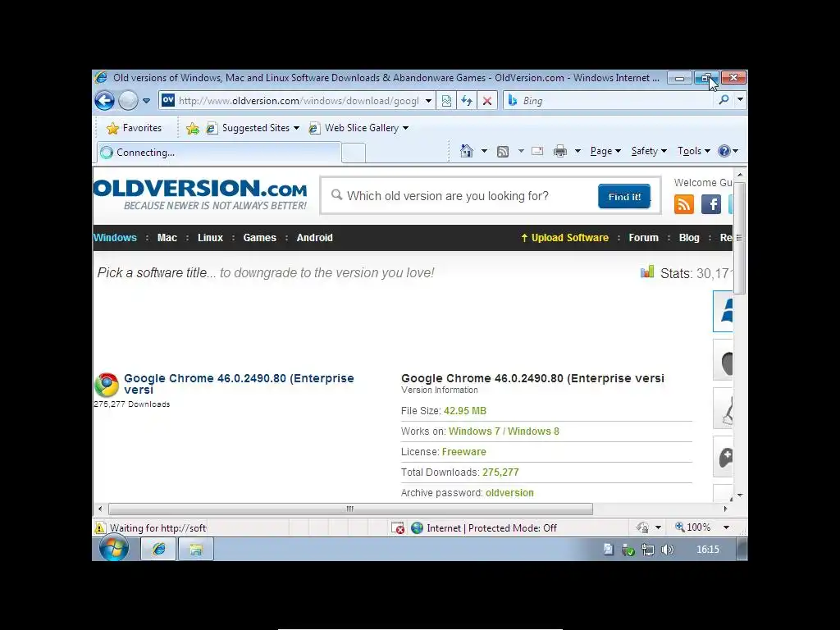Open the Blog link

(689, 238)
